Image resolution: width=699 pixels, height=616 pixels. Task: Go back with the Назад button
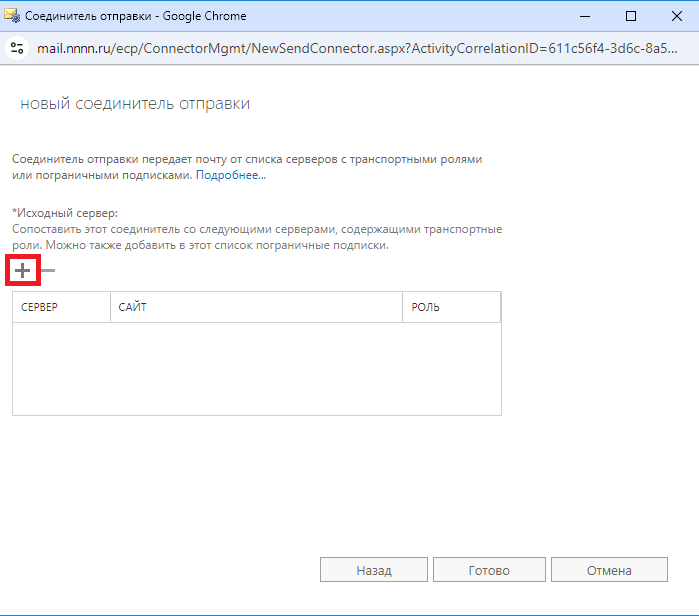(374, 570)
